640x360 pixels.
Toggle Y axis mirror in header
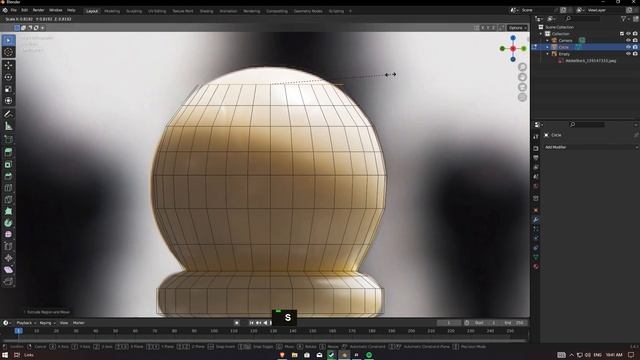click(488, 28)
